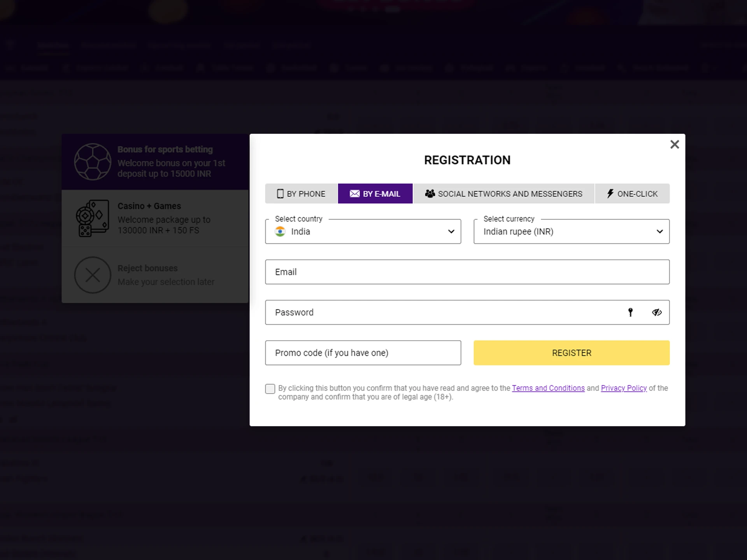Click the key icon in password field
Image resolution: width=747 pixels, height=560 pixels.
click(631, 312)
